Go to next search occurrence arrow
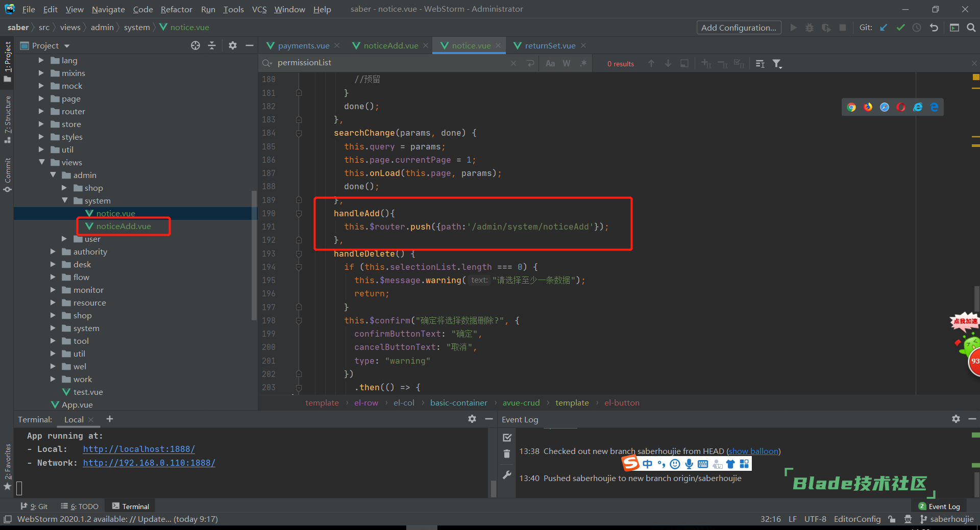The height and width of the screenshot is (530, 980). pos(668,63)
